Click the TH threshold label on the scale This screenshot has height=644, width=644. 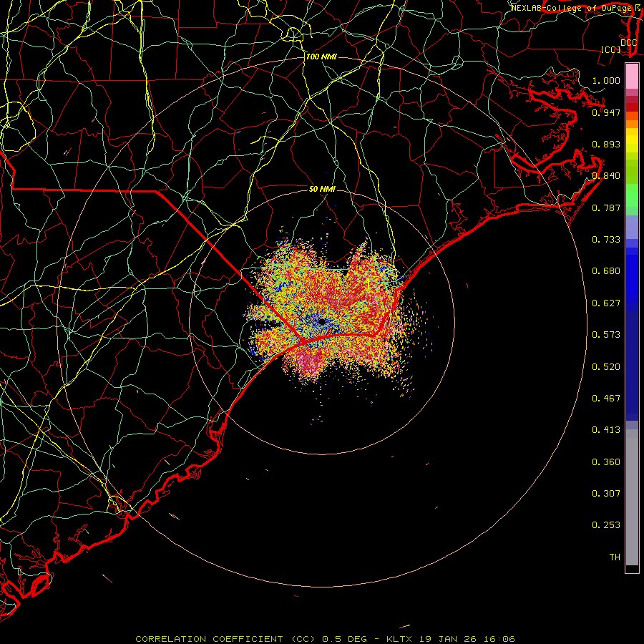615,557
